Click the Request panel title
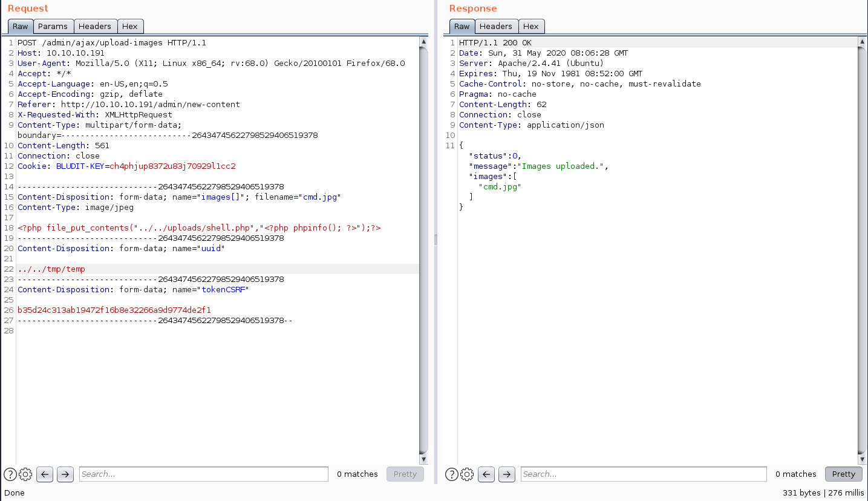The height and width of the screenshot is (501, 868). [28, 8]
